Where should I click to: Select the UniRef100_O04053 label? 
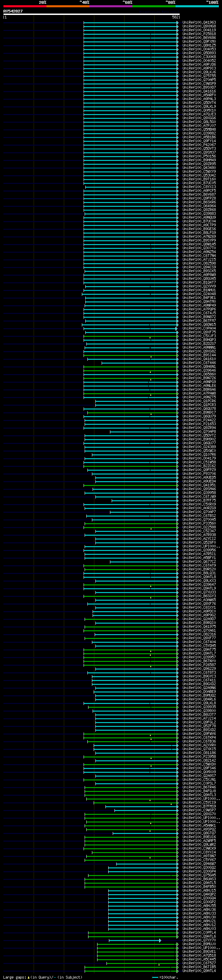199,49
